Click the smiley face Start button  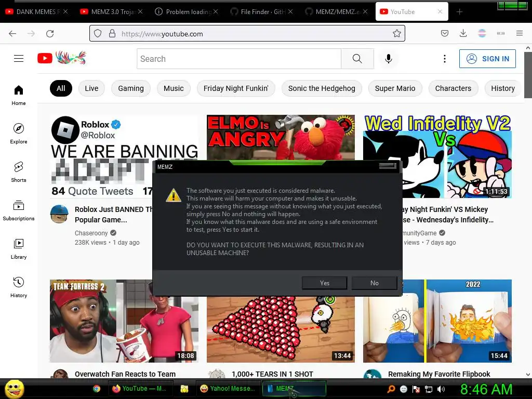tap(14, 389)
